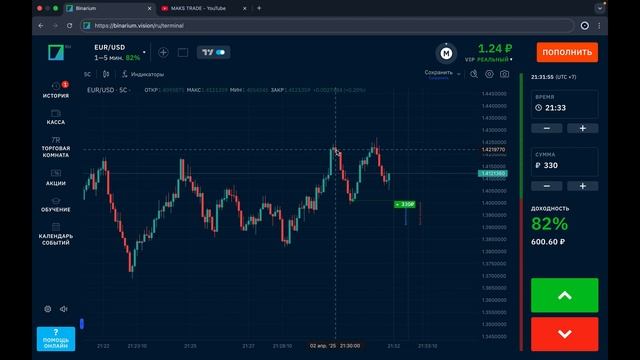Decrease trade amount with minus button
This screenshot has height=360, width=640.
click(x=547, y=186)
